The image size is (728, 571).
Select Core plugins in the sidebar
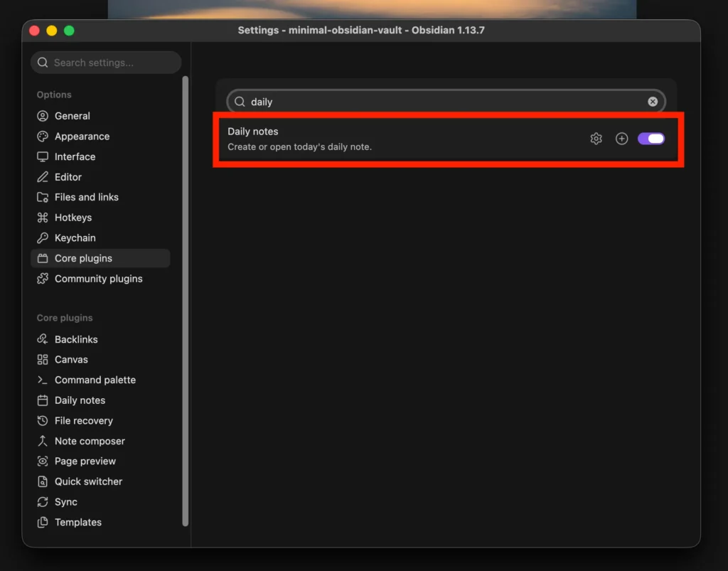[100, 258]
